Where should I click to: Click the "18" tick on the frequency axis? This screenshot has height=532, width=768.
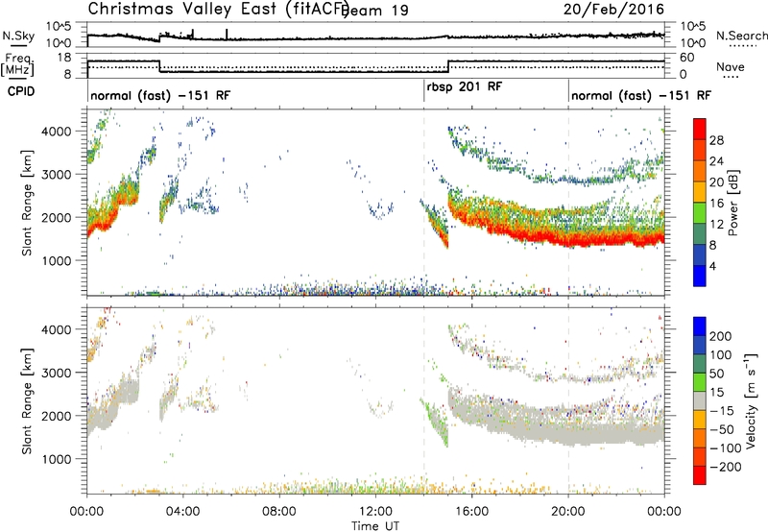click(x=63, y=58)
